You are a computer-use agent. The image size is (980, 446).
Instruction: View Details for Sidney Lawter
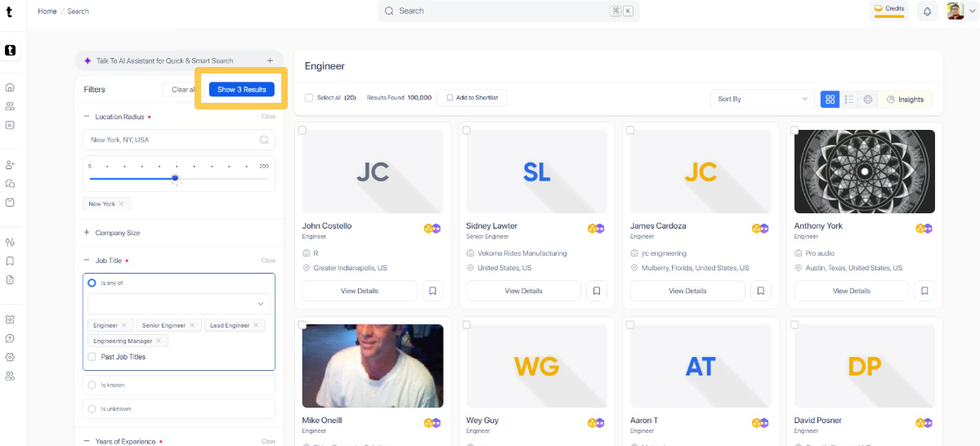coord(524,291)
